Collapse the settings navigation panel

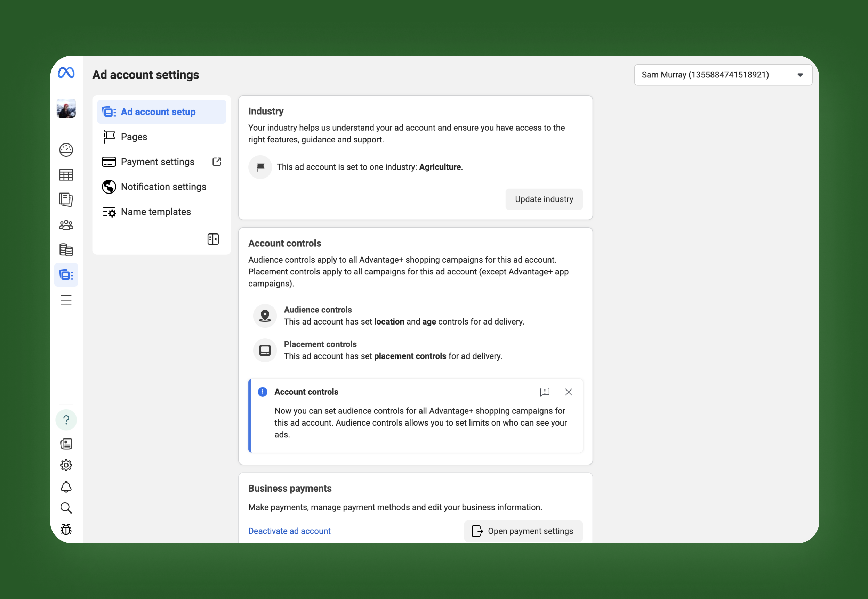(x=213, y=239)
